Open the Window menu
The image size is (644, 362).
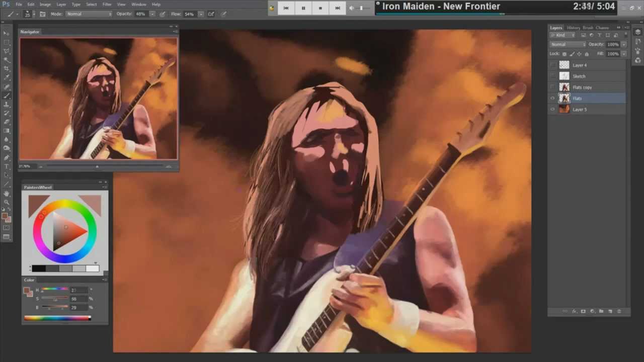(139, 5)
